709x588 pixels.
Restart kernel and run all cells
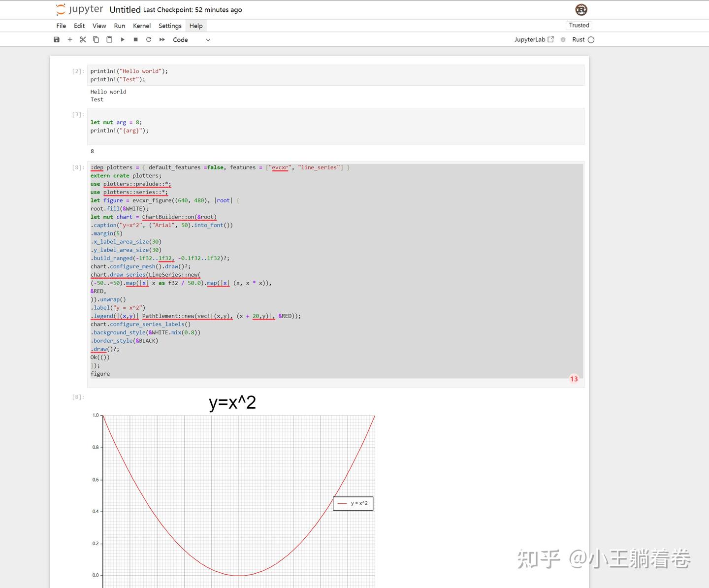tap(162, 39)
